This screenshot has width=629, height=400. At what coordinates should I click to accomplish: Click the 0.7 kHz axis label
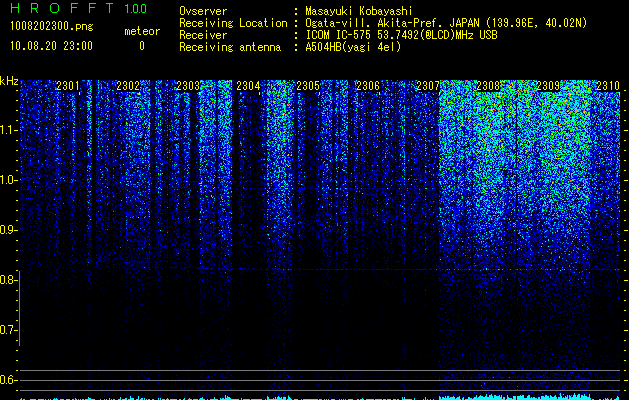(x=8, y=330)
